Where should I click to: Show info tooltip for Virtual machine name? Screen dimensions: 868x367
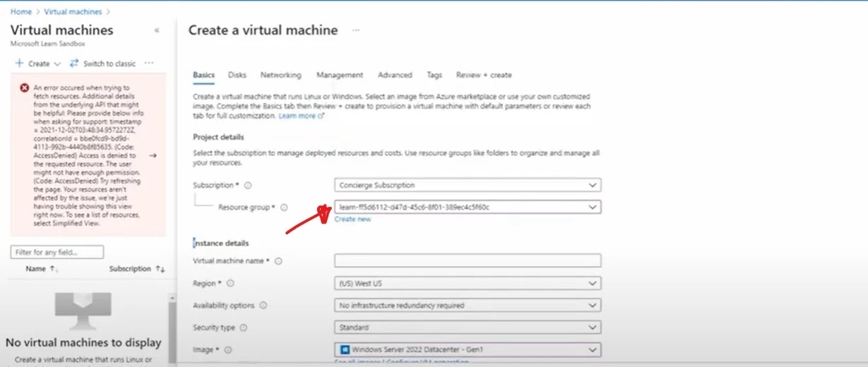278,261
